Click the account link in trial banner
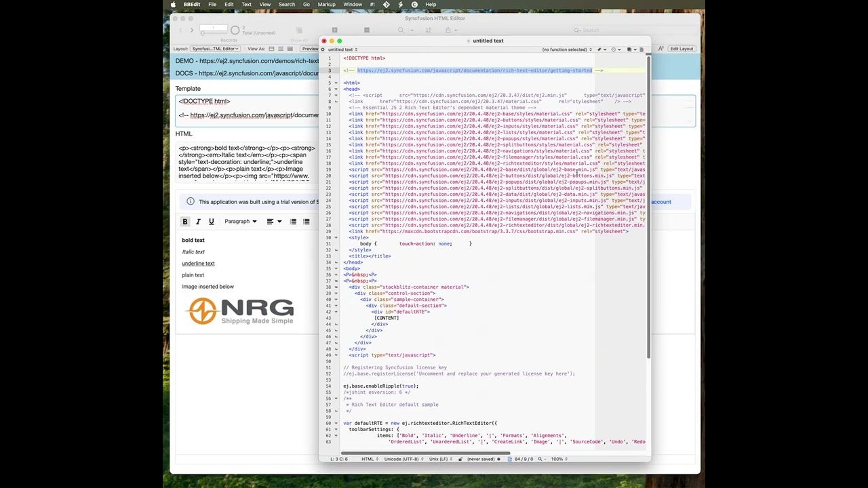Image resolution: width=868 pixels, height=488 pixels. tap(661, 202)
